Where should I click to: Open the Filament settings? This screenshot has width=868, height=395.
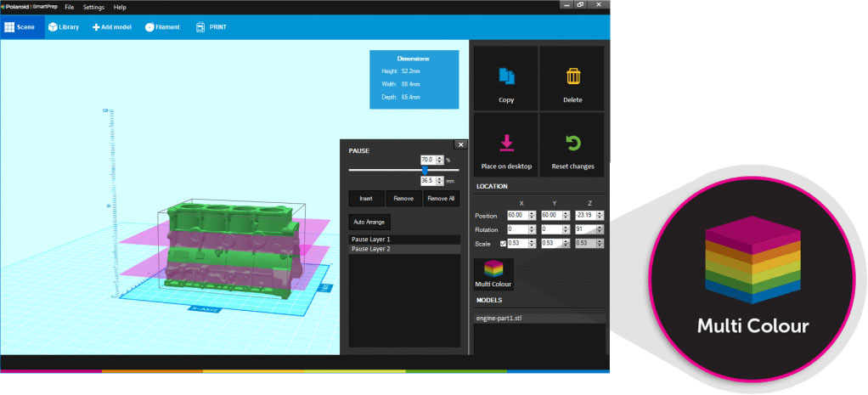(x=149, y=27)
